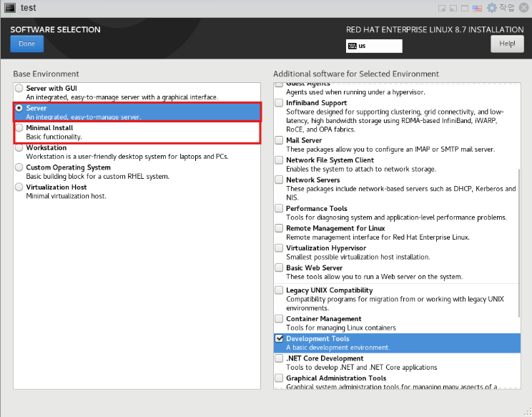The width and height of the screenshot is (532, 417).
Task: Click the console window icon beside test title
Action: click(10, 7)
